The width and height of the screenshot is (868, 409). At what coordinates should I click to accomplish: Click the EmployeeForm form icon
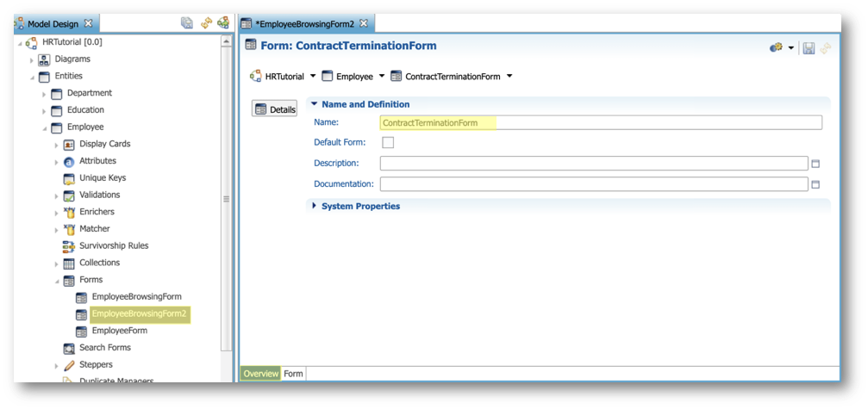pos(81,331)
